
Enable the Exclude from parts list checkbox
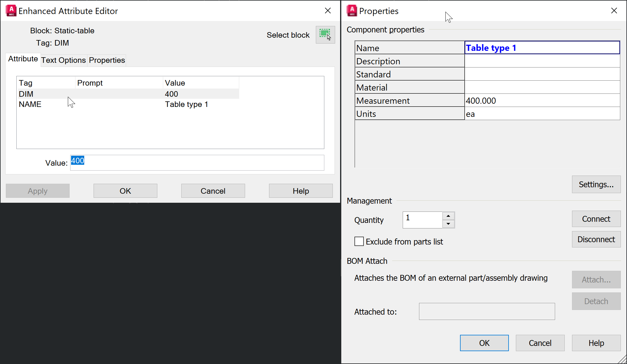(359, 241)
